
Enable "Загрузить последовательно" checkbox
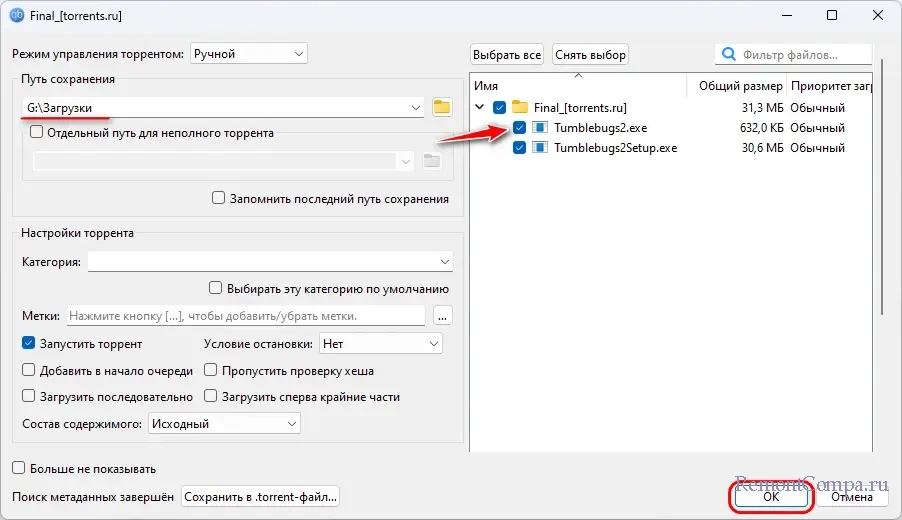tap(28, 396)
